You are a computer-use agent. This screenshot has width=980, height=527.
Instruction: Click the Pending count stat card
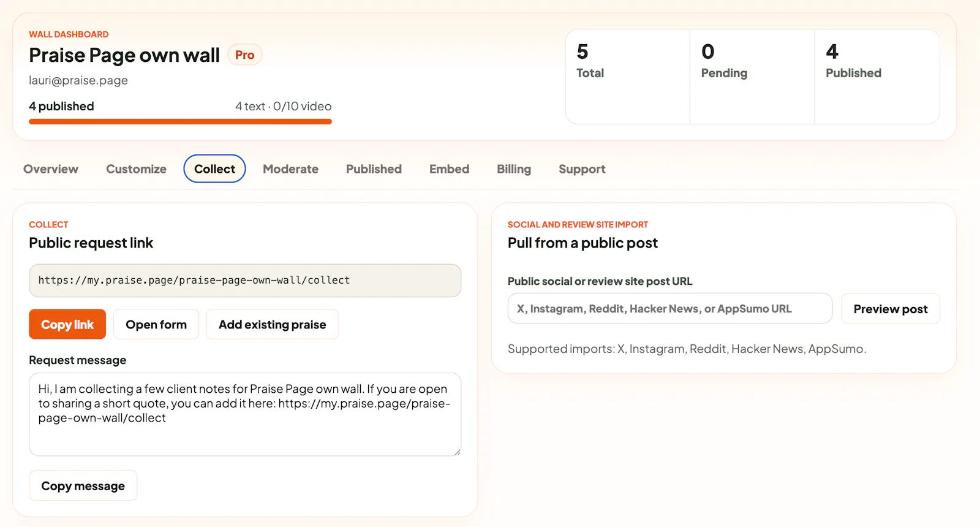tap(752, 77)
